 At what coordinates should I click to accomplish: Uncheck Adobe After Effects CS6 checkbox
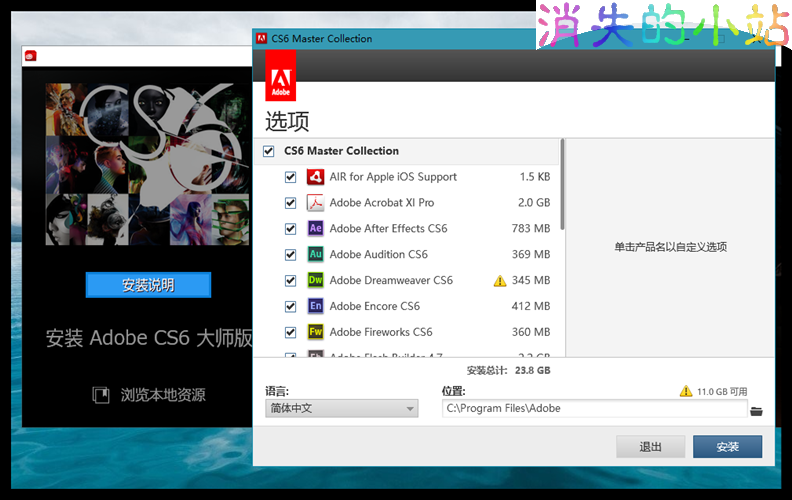pyautogui.click(x=290, y=229)
